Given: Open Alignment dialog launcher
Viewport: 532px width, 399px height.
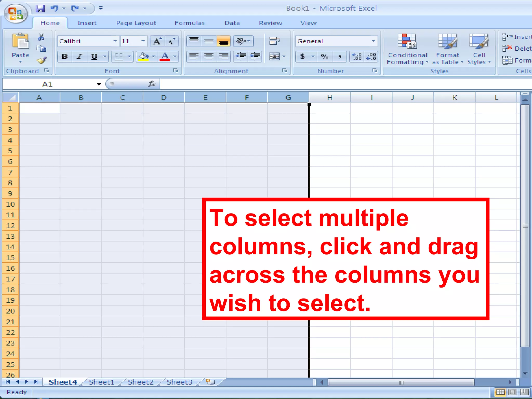Looking at the screenshot, I should pos(285,71).
